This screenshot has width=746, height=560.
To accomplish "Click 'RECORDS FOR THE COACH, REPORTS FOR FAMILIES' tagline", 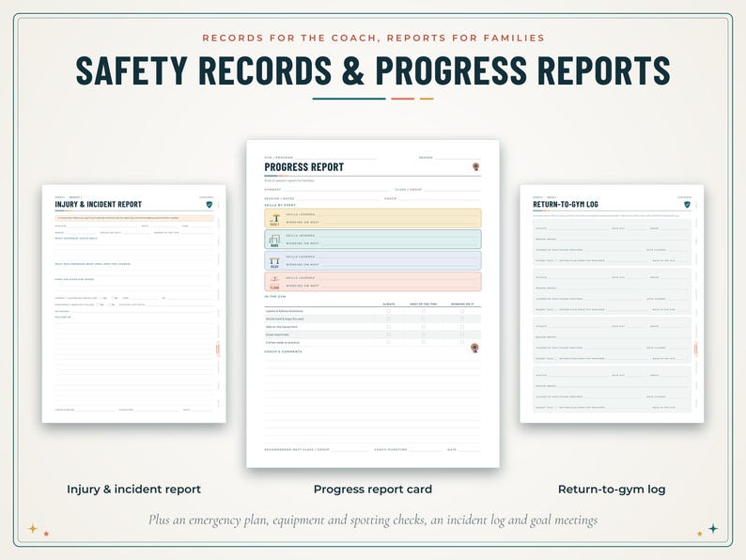I will tap(373, 39).
